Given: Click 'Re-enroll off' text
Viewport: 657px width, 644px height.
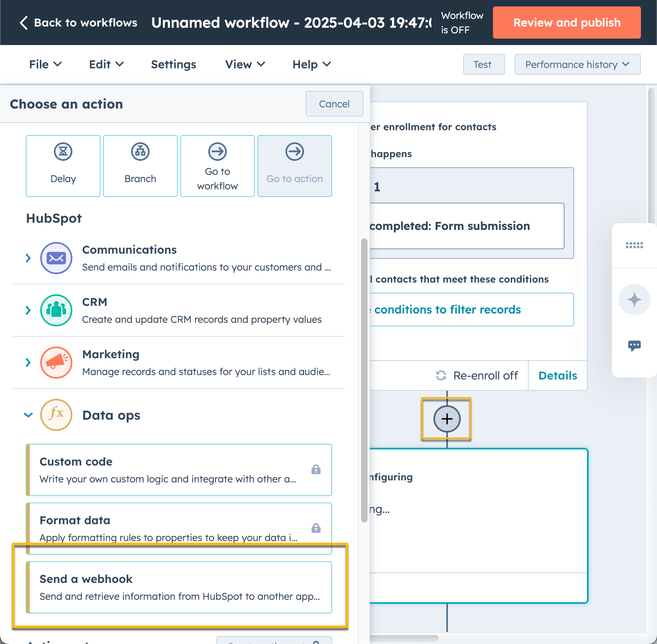Looking at the screenshot, I should [x=485, y=375].
